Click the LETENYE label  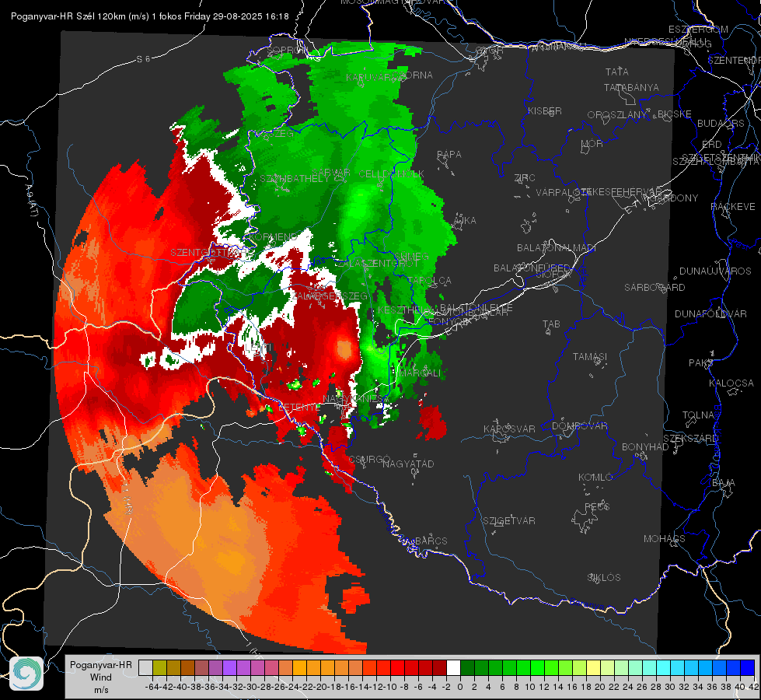coord(300,407)
